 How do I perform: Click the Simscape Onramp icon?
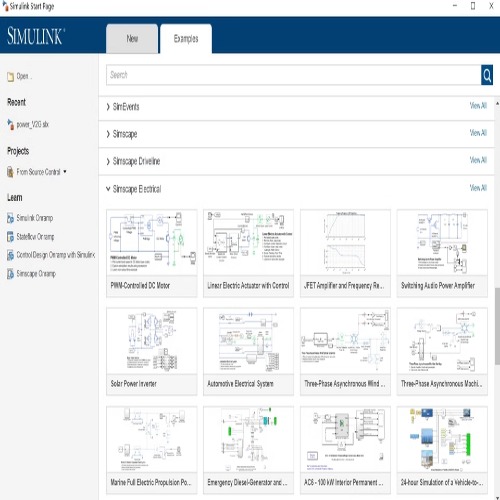tap(11, 274)
